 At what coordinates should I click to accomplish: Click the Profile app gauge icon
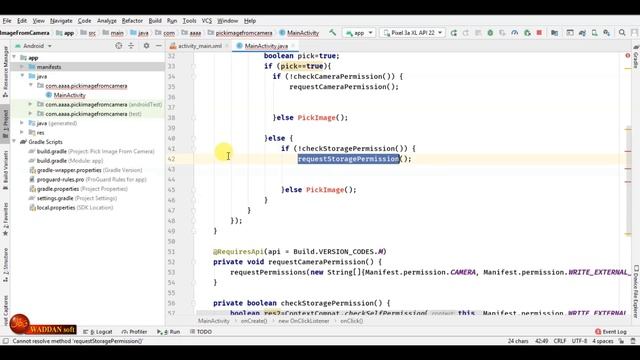pyautogui.click(x=515, y=33)
